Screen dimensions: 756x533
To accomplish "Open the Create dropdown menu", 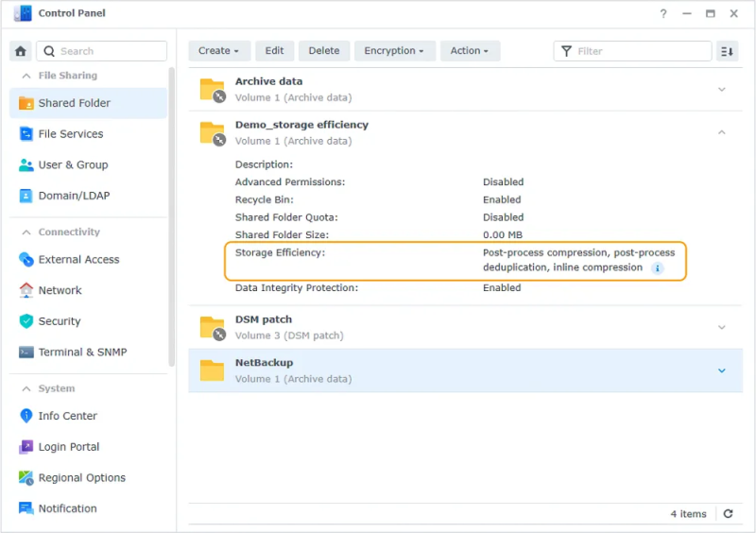I will coord(219,51).
